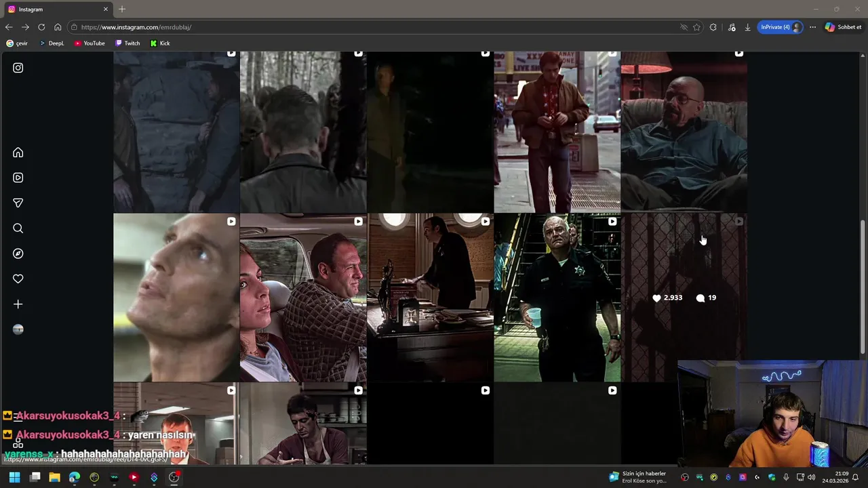This screenshot has height=488, width=868.
Task: Open DeepL bookmark
Action: tap(52, 43)
